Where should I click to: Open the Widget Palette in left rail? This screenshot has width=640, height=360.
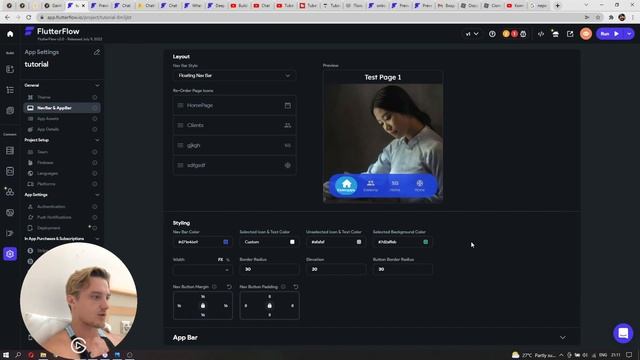[10, 69]
